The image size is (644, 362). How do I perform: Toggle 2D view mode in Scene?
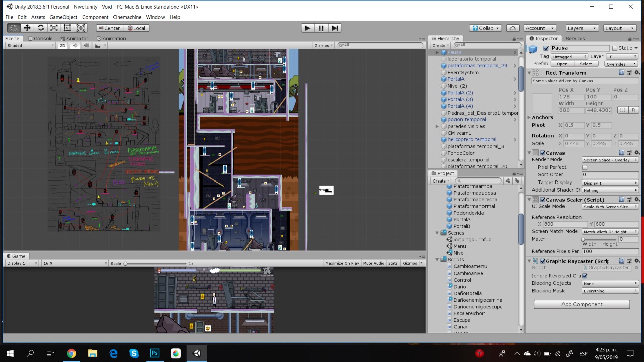click(63, 45)
